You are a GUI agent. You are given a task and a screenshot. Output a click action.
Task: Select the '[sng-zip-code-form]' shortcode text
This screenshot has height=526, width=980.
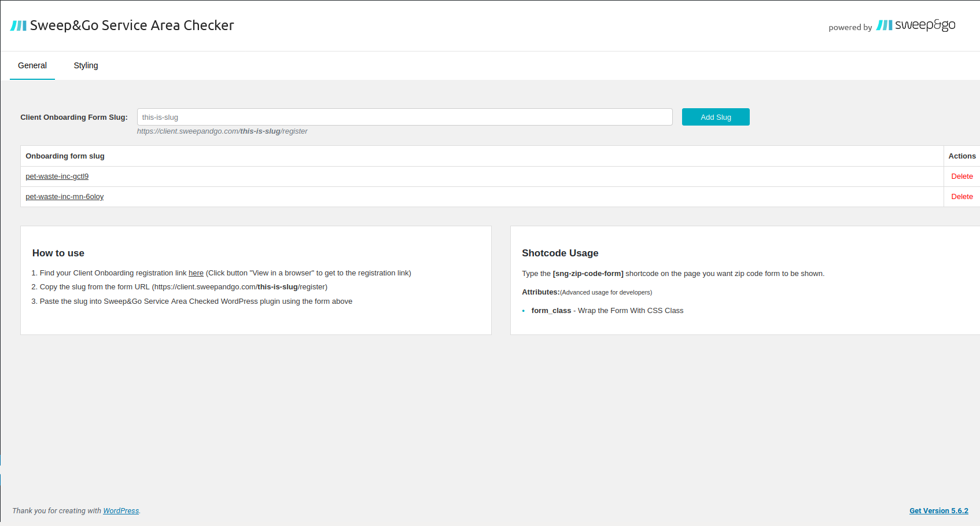click(588, 274)
